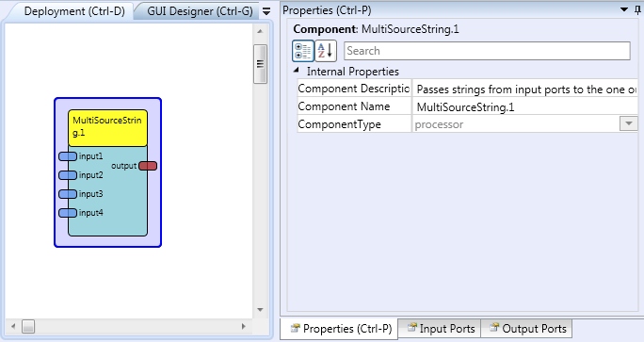Select the red output port connector
Viewport: 644px width, 342px height.
pyautogui.click(x=148, y=166)
